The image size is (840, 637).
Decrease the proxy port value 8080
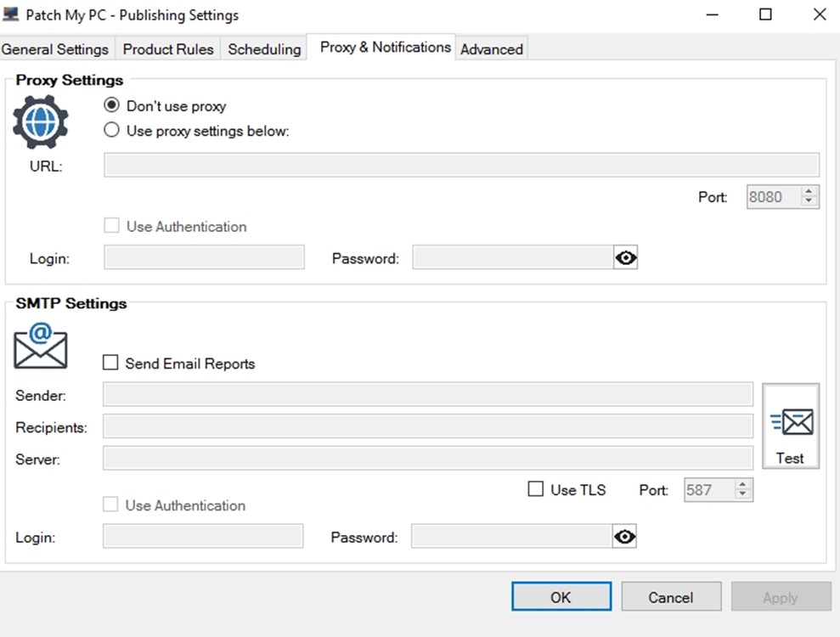click(x=809, y=201)
